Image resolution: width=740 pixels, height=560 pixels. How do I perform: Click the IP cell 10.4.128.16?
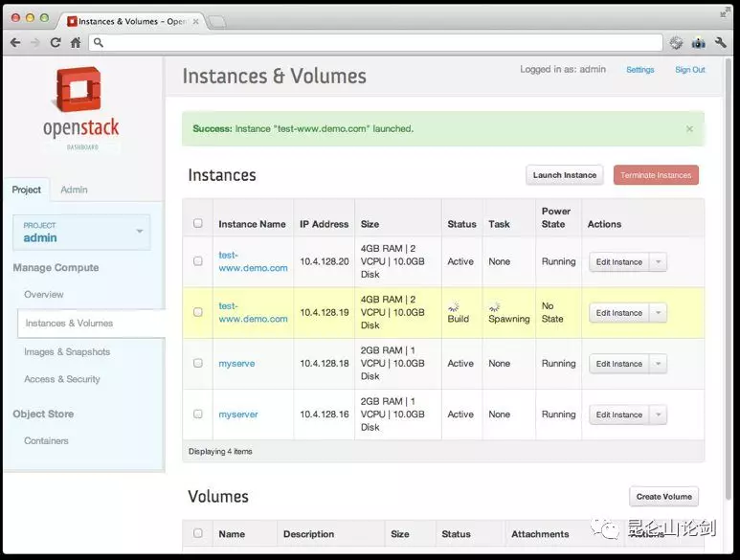click(325, 414)
